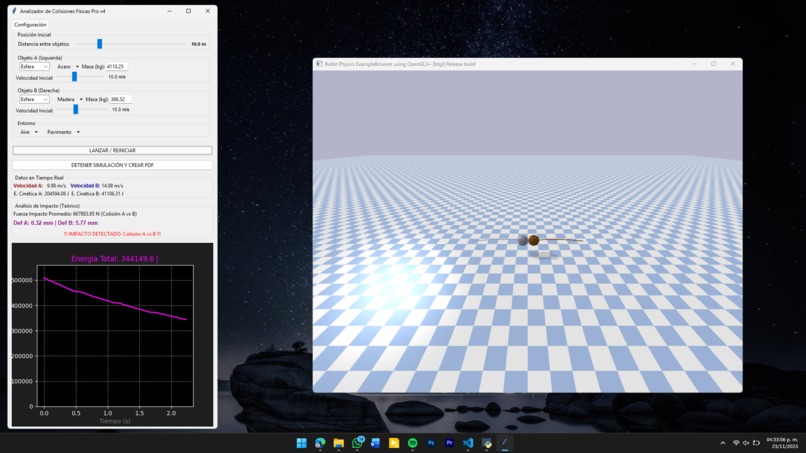The image size is (806, 453).
Task: Click Objeto B Velocidad Inicial slider
Action: 82,110
